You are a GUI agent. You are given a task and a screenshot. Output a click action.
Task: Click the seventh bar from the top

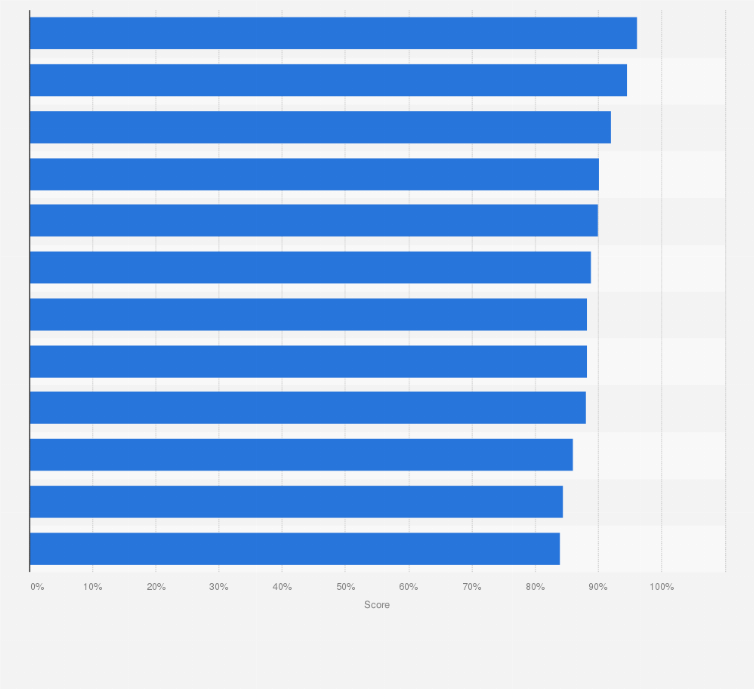[308, 314]
